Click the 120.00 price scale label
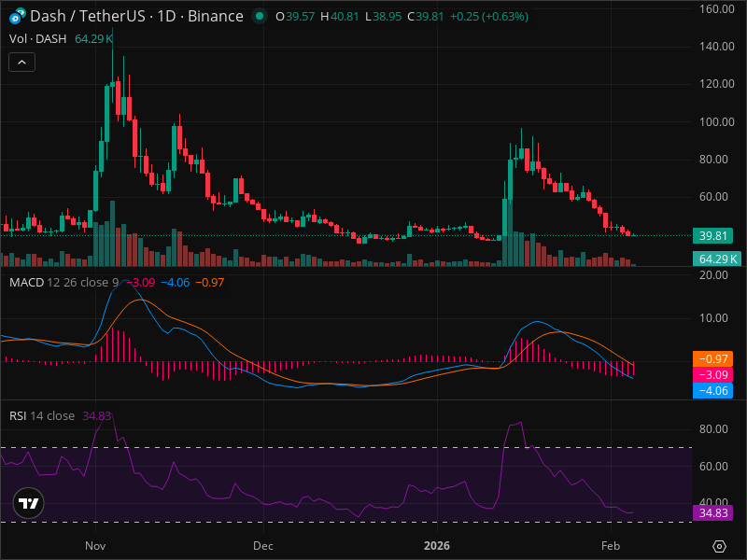The width and height of the screenshot is (747, 560). [717, 84]
